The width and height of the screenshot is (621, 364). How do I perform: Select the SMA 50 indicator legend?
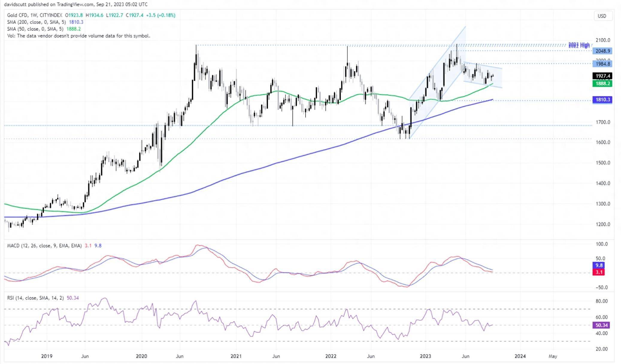pos(35,29)
